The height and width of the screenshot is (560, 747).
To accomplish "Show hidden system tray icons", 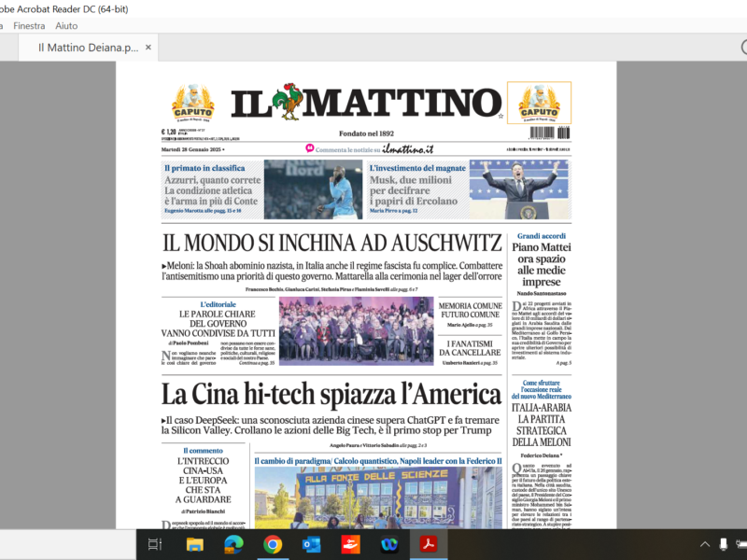I will [x=705, y=544].
